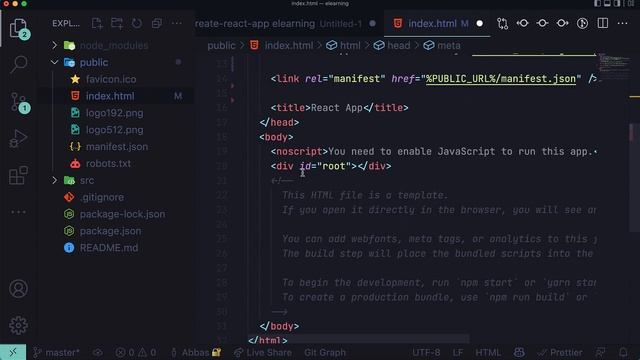Click the master* branch in status bar
The height and width of the screenshot is (360, 640).
click(x=56, y=353)
